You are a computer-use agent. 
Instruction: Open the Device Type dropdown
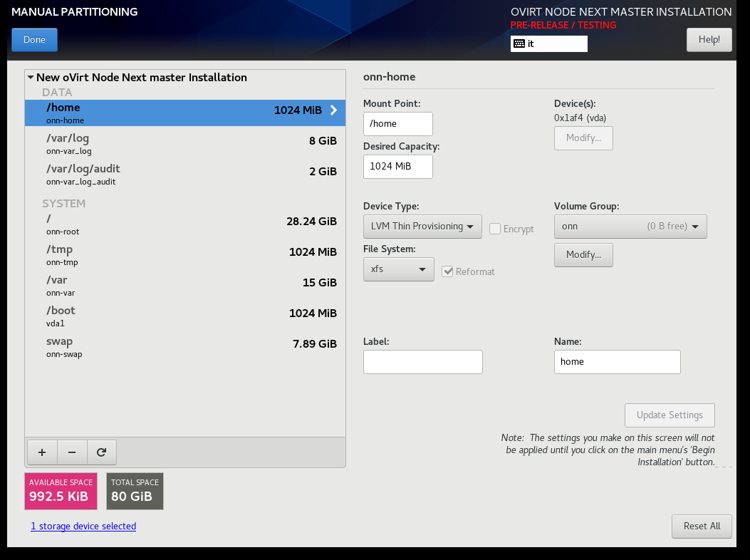pyautogui.click(x=422, y=227)
